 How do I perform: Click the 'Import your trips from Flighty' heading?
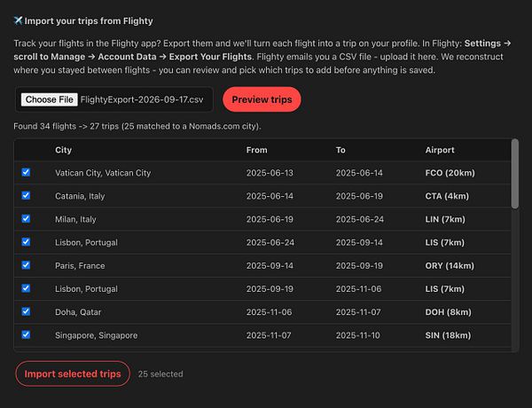pos(89,21)
